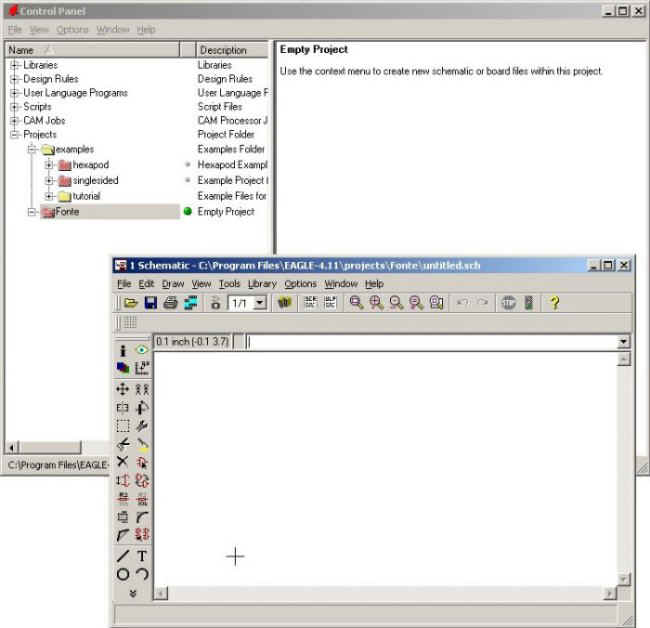Open the Library menu in Schematic window

[x=262, y=284]
